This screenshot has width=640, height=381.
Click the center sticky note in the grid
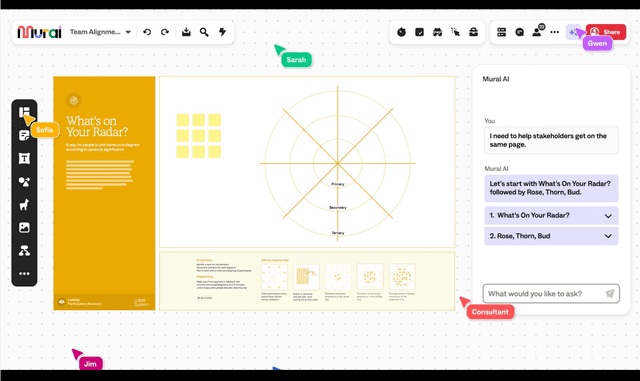coord(198,136)
